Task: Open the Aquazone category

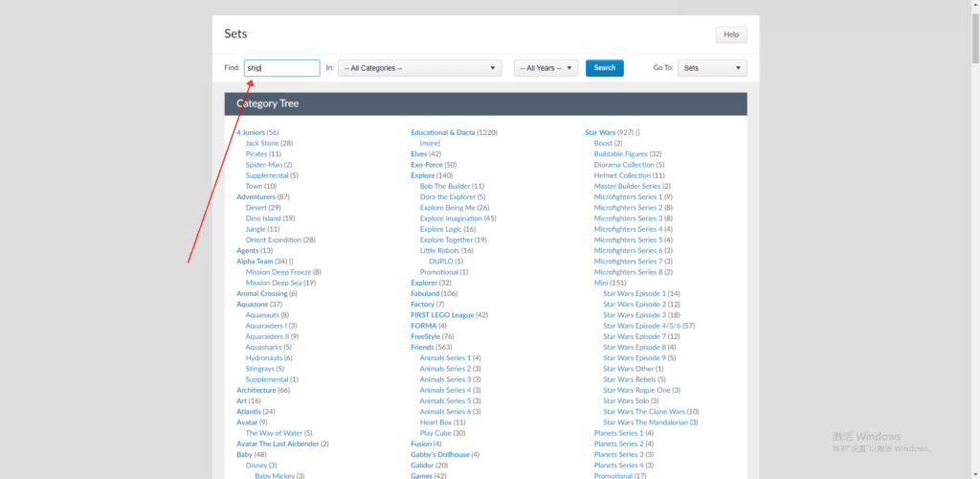Action: click(253, 304)
